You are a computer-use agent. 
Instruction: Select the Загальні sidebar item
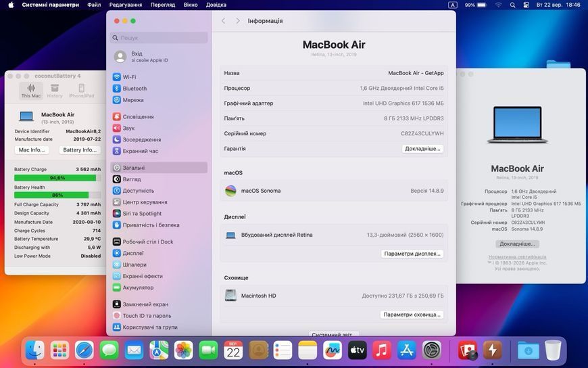click(x=159, y=168)
